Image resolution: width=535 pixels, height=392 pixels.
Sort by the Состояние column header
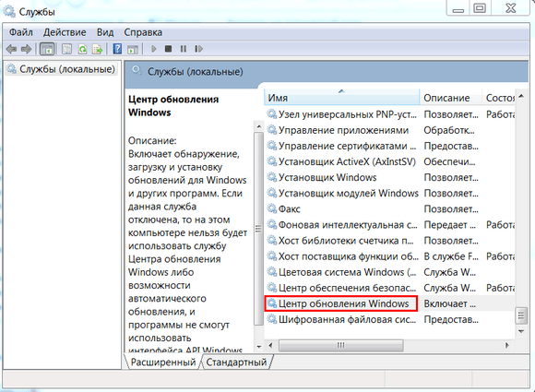pyautogui.click(x=498, y=98)
